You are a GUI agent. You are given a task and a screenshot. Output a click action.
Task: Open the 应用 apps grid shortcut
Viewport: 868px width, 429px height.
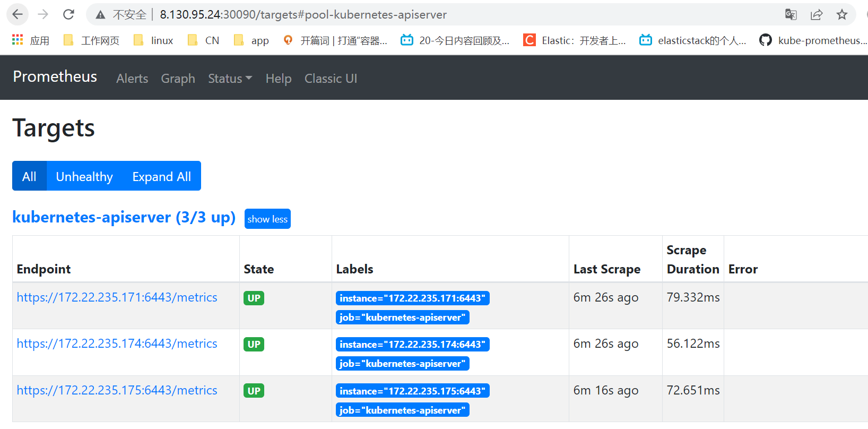click(31, 40)
